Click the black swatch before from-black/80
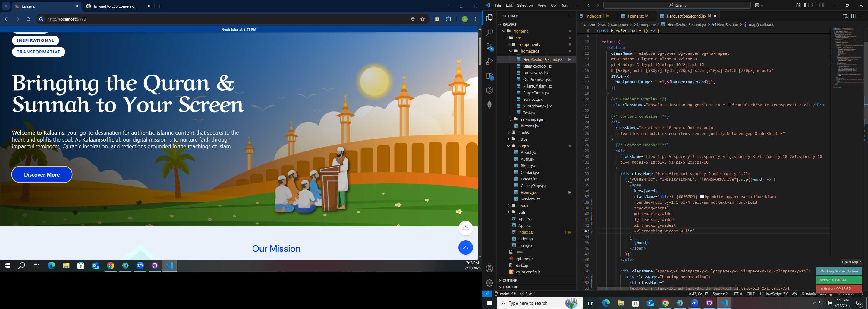 tap(729, 105)
